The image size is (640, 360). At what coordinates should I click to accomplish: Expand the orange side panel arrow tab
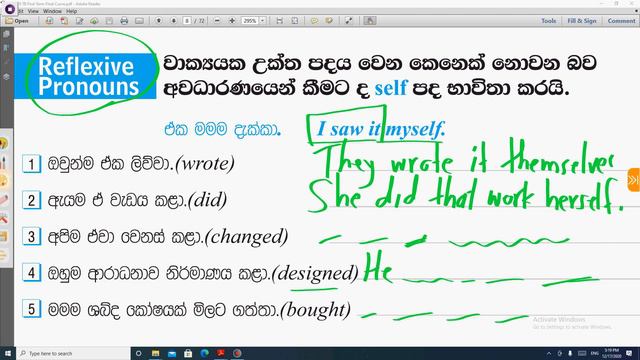[x=633, y=180]
